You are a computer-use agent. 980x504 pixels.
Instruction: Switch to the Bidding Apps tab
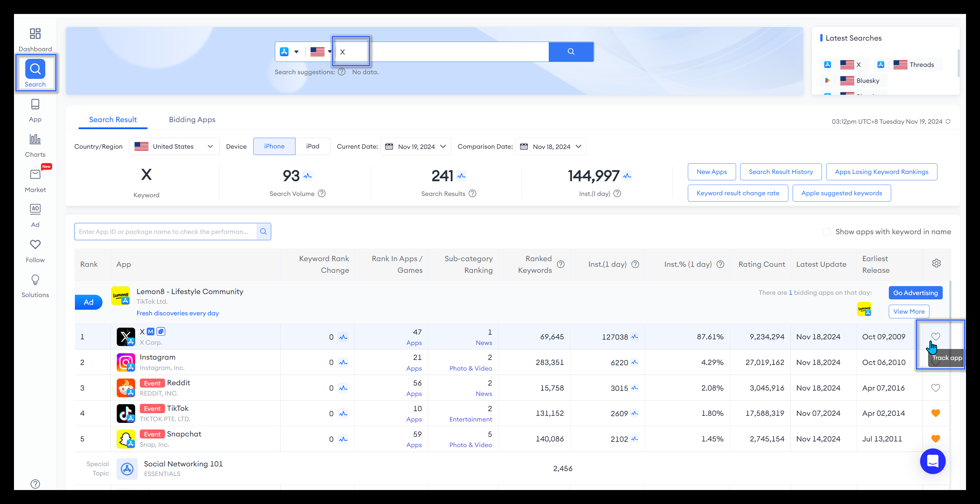tap(192, 119)
